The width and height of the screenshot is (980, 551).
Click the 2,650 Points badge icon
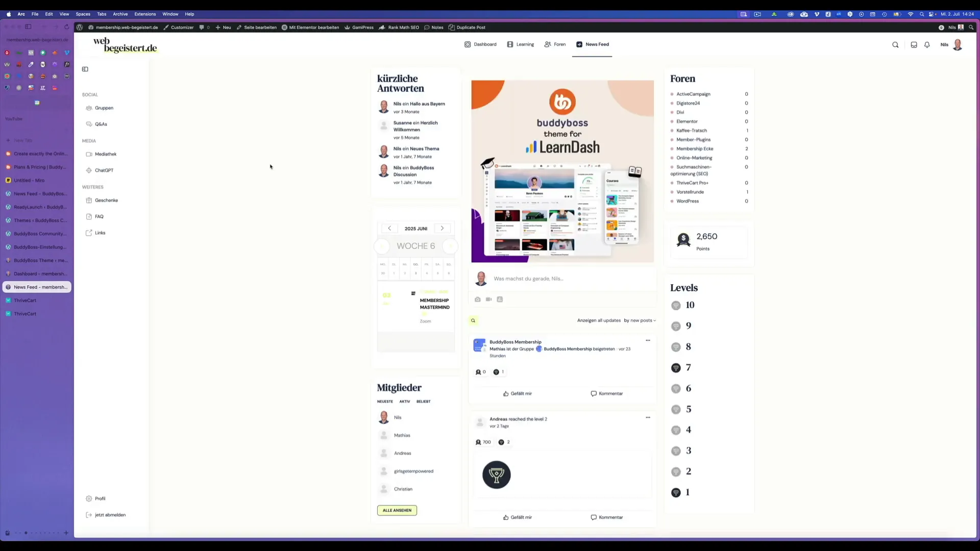pyautogui.click(x=683, y=240)
